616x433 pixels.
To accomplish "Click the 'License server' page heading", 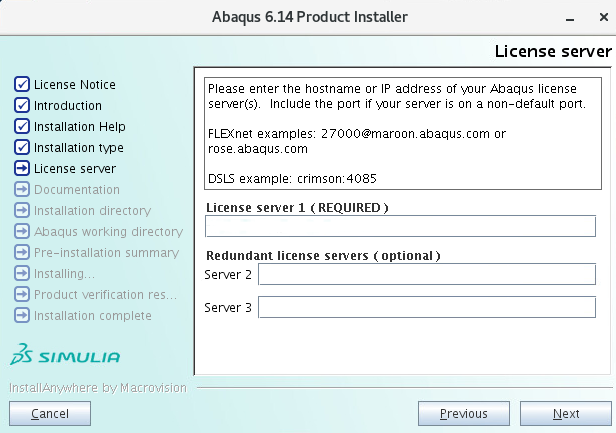I will [553, 51].
